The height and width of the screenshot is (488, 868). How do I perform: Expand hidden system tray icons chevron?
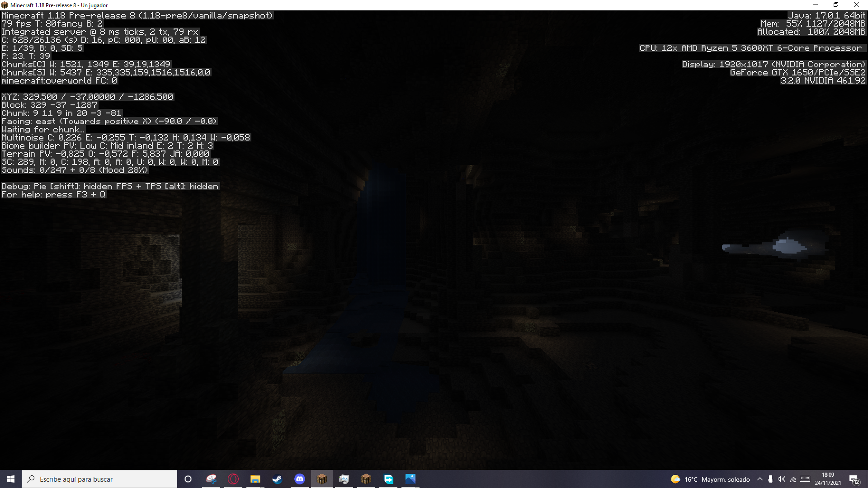(x=760, y=479)
